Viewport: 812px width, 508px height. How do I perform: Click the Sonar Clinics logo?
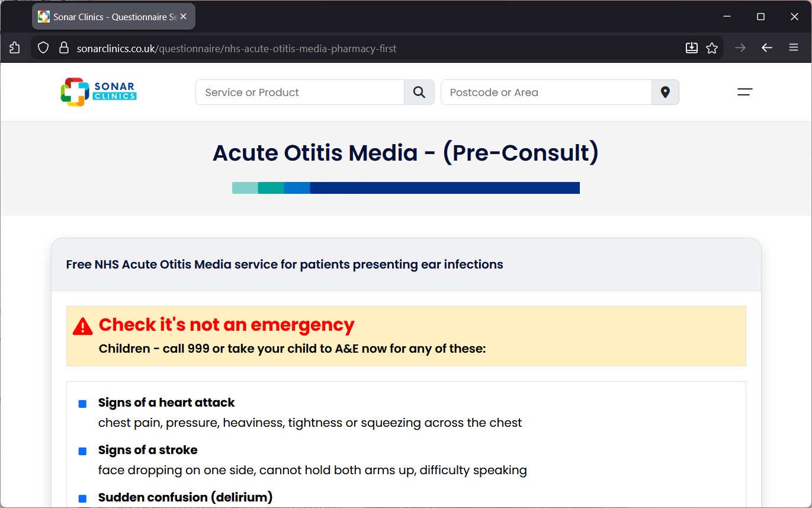tap(98, 92)
